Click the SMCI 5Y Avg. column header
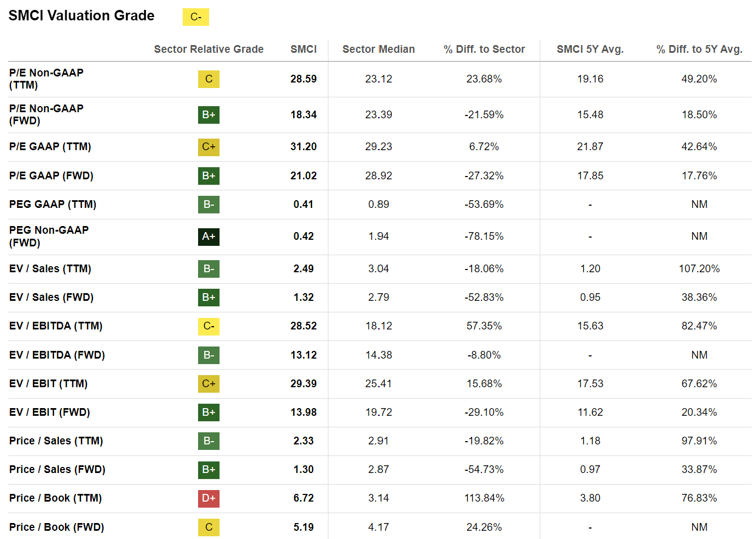 [590, 49]
